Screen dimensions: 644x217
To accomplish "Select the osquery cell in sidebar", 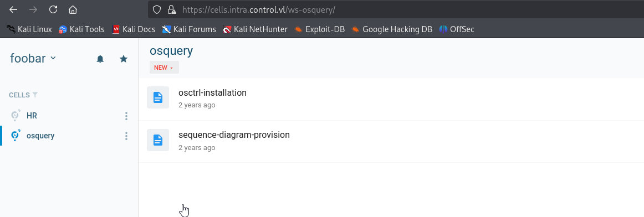I will [40, 136].
